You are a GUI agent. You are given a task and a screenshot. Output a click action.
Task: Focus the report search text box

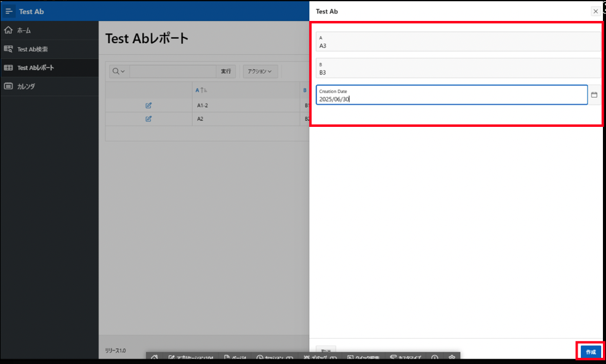pos(172,71)
